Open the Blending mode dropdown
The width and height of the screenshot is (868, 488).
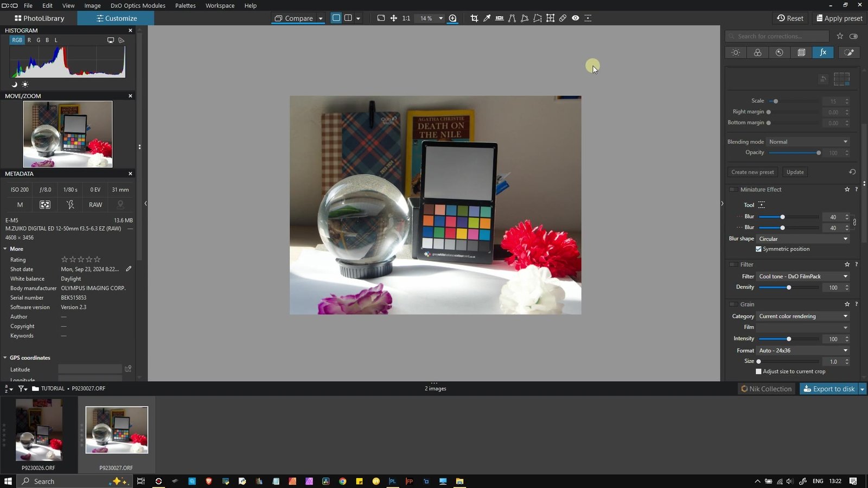tap(808, 142)
